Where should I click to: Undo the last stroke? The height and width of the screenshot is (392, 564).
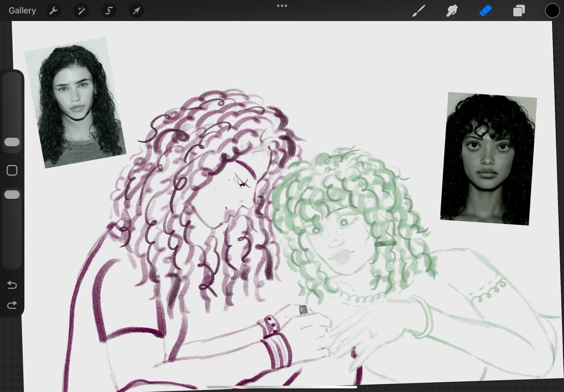coord(12,285)
